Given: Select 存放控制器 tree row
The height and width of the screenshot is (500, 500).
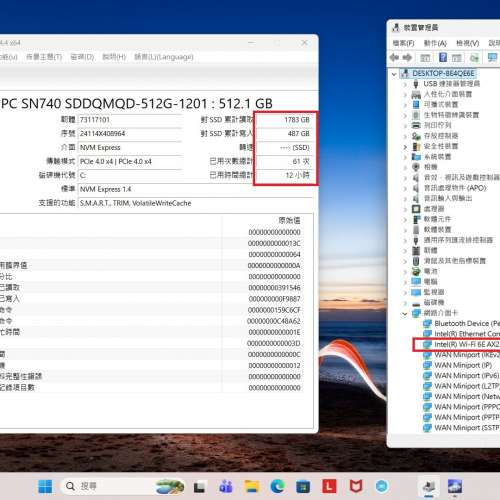Looking at the screenshot, I should click(x=441, y=136).
